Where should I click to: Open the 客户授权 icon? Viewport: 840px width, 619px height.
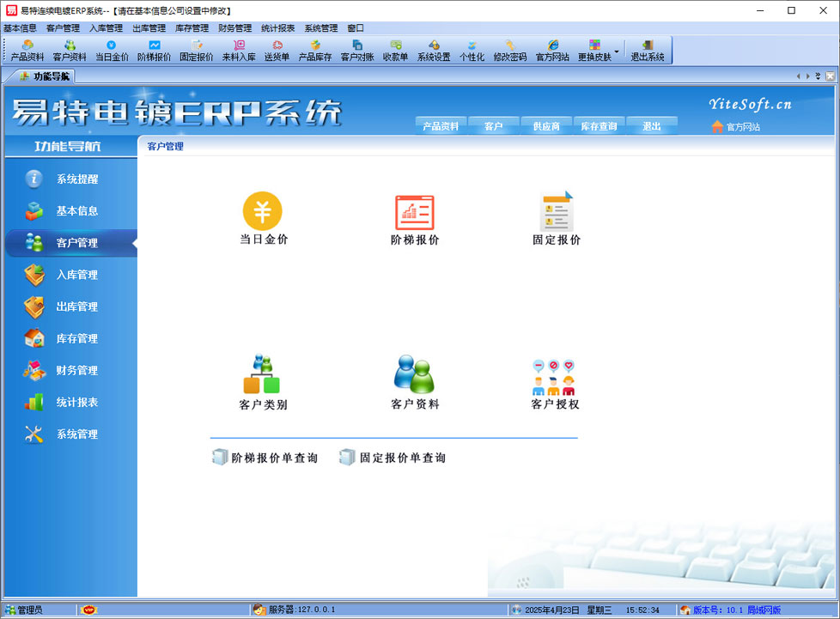click(x=554, y=376)
